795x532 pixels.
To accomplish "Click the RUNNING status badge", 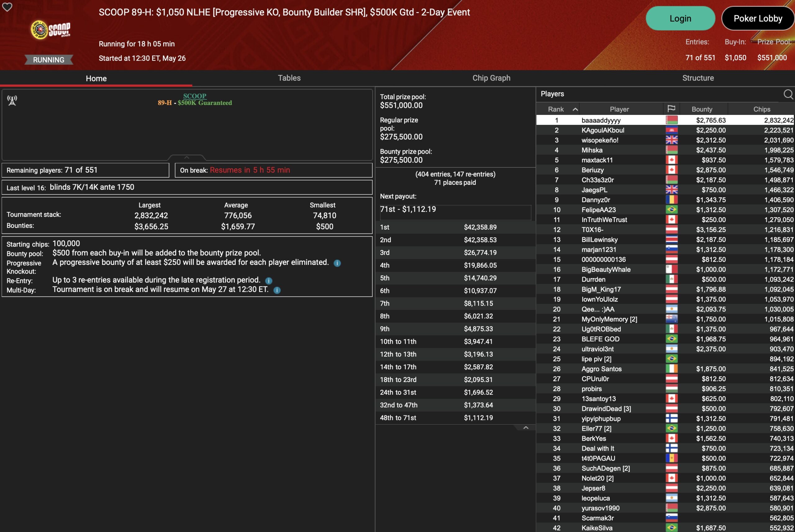I will (49, 60).
